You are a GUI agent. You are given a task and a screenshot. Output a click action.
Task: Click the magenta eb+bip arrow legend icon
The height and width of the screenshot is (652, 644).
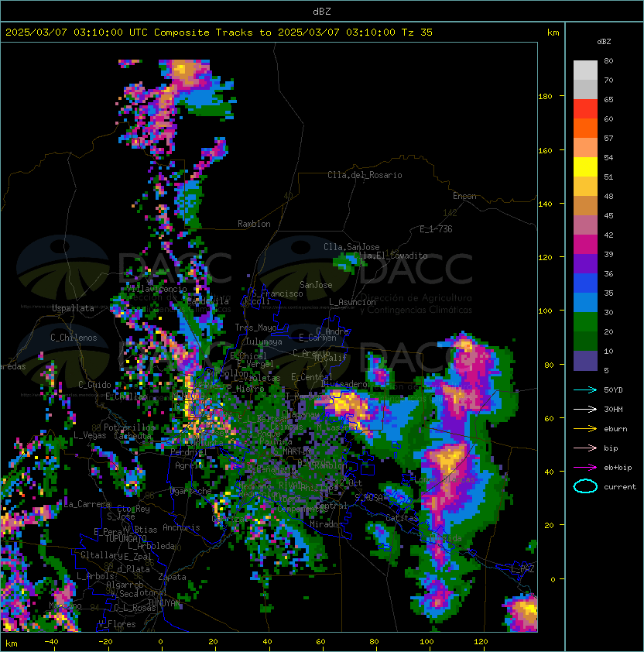585,468
